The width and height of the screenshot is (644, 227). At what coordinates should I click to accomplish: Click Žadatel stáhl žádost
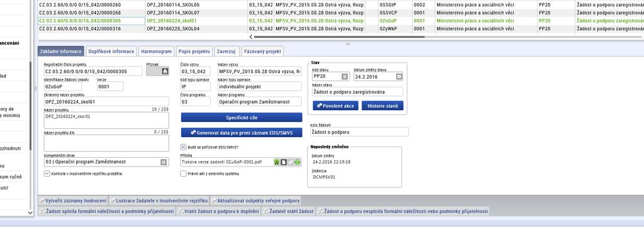(x=288, y=211)
